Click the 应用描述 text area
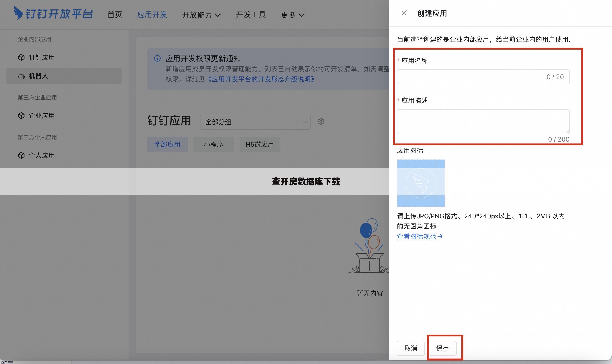The image size is (612, 364). point(483,122)
